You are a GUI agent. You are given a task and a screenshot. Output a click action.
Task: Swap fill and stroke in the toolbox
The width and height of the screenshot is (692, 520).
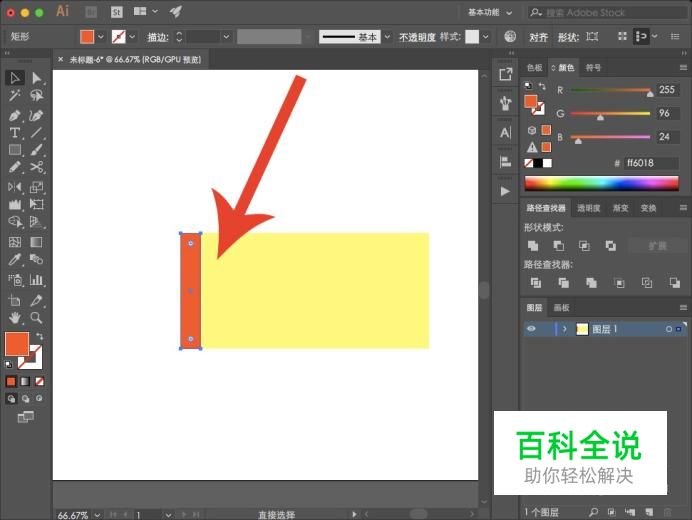pyautogui.click(x=39, y=336)
